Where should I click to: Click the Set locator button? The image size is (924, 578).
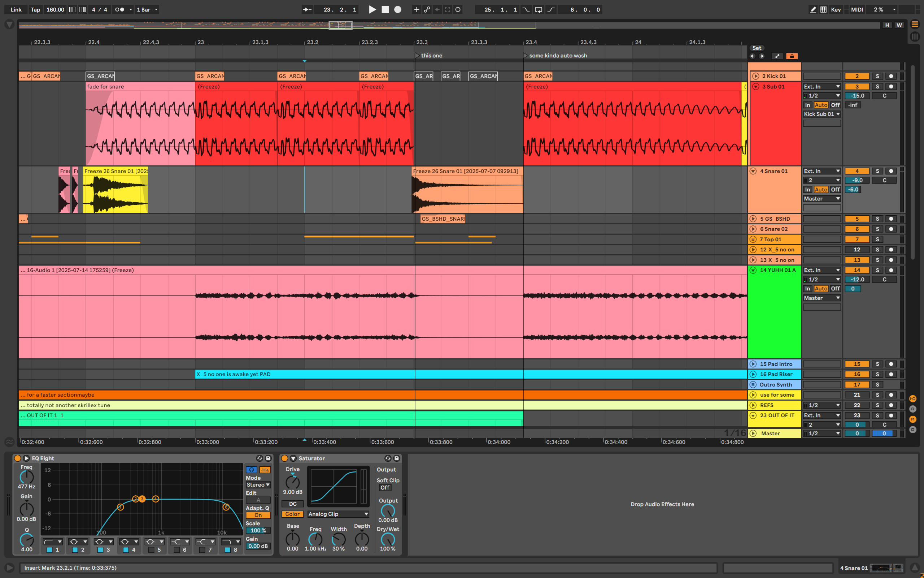pyautogui.click(x=757, y=48)
